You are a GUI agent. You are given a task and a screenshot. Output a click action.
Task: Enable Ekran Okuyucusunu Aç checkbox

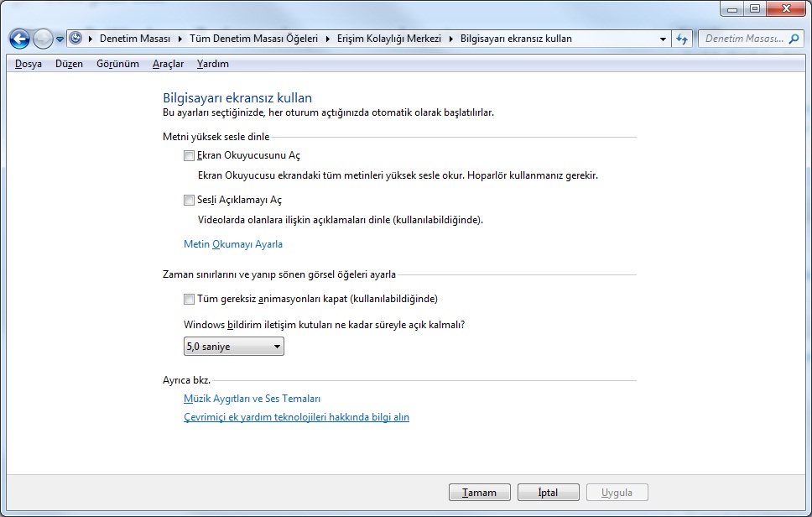(x=189, y=155)
